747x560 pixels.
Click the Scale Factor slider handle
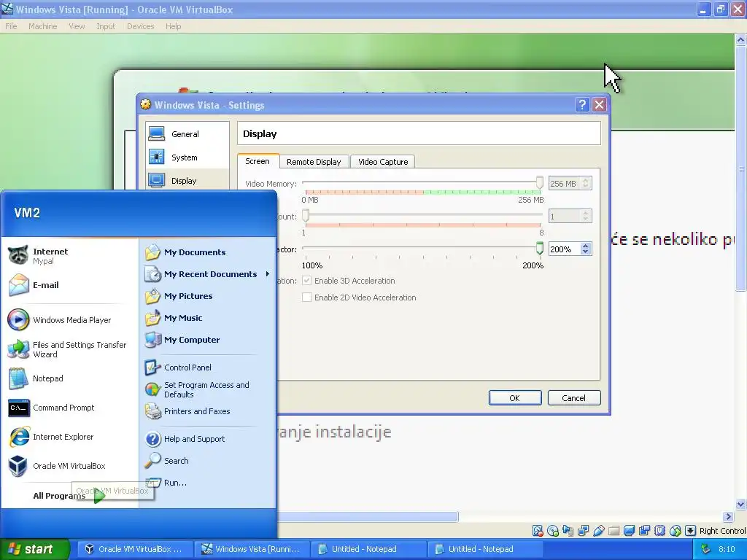539,249
